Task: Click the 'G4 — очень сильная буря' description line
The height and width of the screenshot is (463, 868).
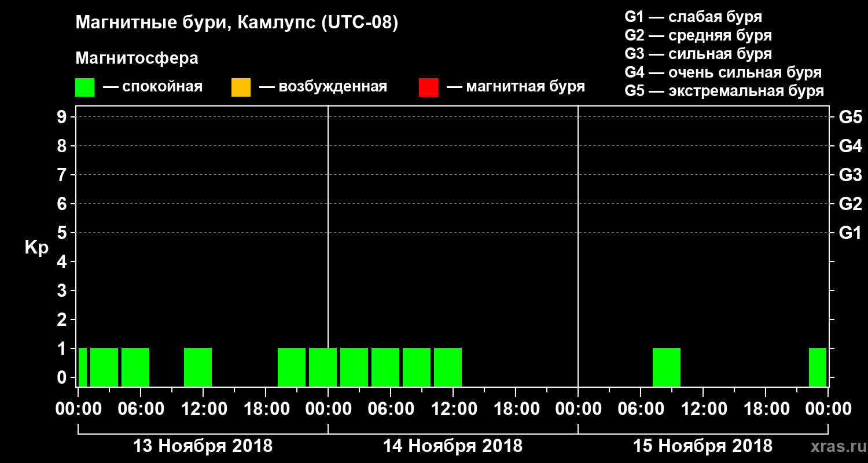Action: (723, 72)
